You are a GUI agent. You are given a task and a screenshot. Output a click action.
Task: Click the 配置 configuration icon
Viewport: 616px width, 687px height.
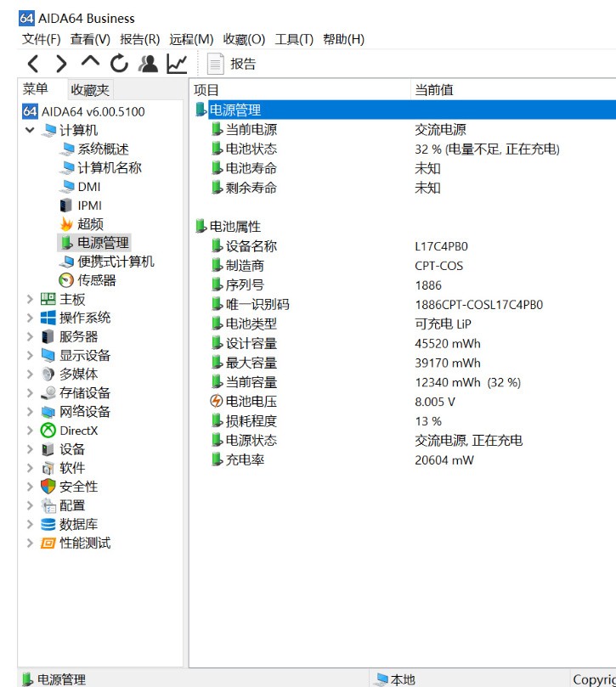pyautogui.click(x=48, y=505)
